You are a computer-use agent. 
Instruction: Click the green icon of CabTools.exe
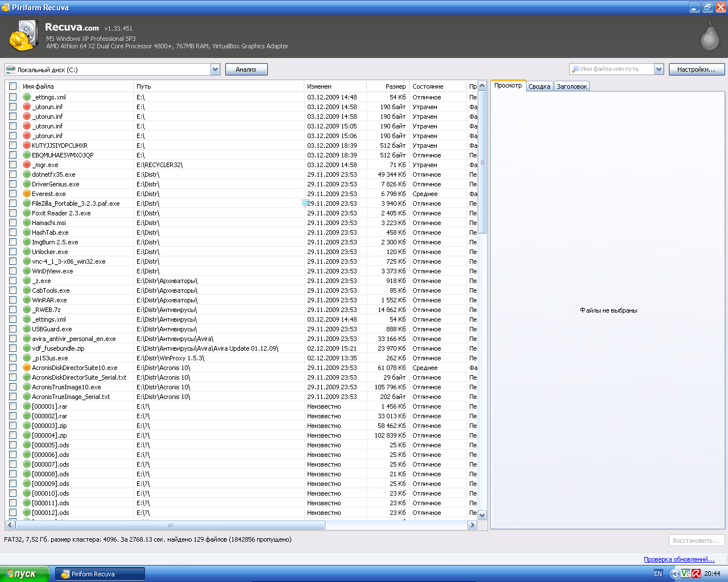[x=27, y=290]
